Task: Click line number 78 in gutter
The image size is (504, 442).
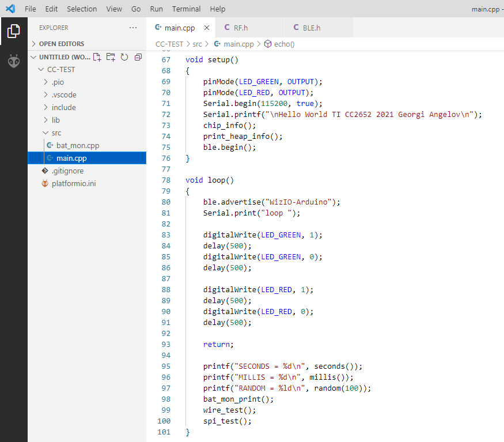Action: pyautogui.click(x=166, y=180)
